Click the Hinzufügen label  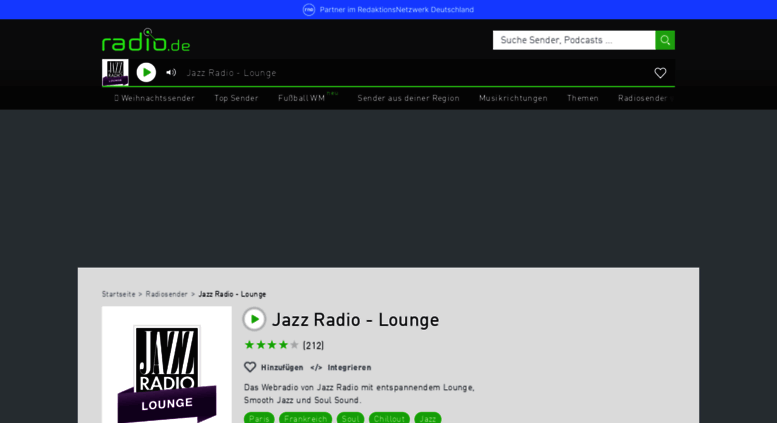click(282, 368)
